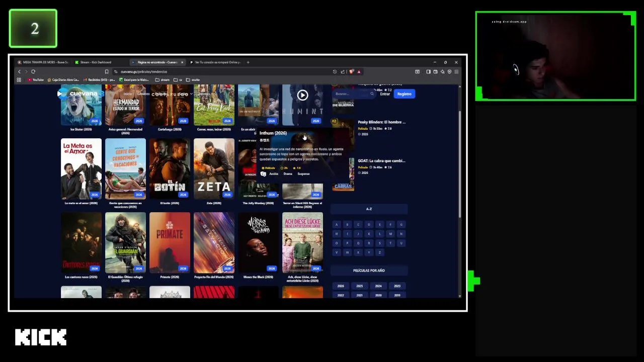This screenshot has width=644, height=362.
Task: Switch to the Stream - Kick Dashboard tab
Action: click(96, 62)
